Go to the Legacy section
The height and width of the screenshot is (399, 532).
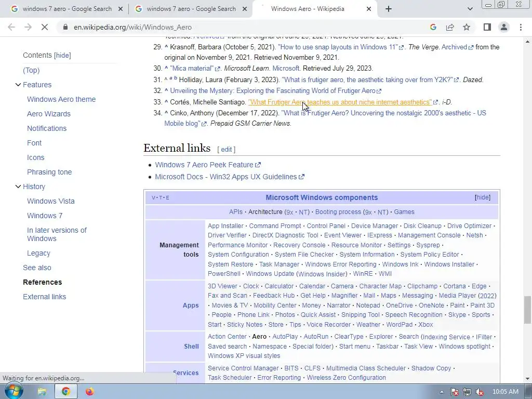tap(38, 254)
